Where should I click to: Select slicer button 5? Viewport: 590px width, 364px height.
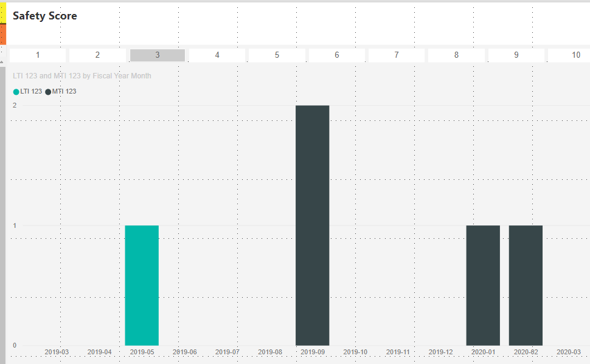point(277,55)
